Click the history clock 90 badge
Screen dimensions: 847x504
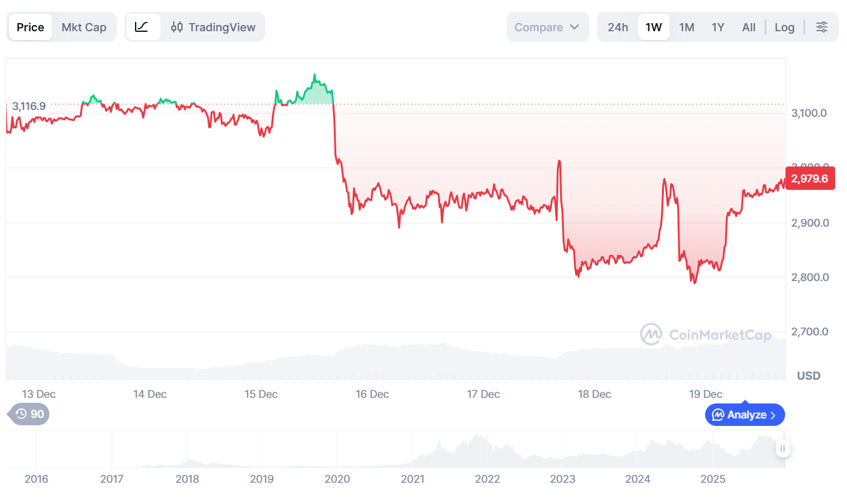(29, 414)
